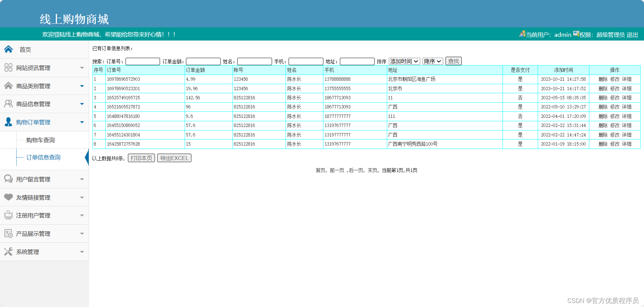Click the 查找 search button
644x307 pixels.
pos(453,61)
